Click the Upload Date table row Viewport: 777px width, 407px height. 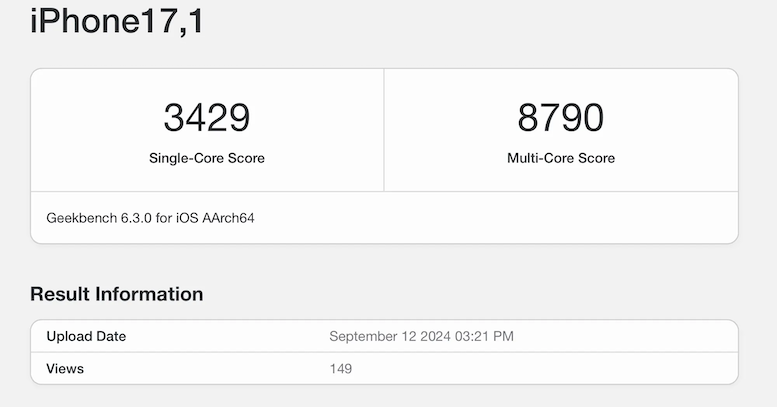tap(385, 336)
